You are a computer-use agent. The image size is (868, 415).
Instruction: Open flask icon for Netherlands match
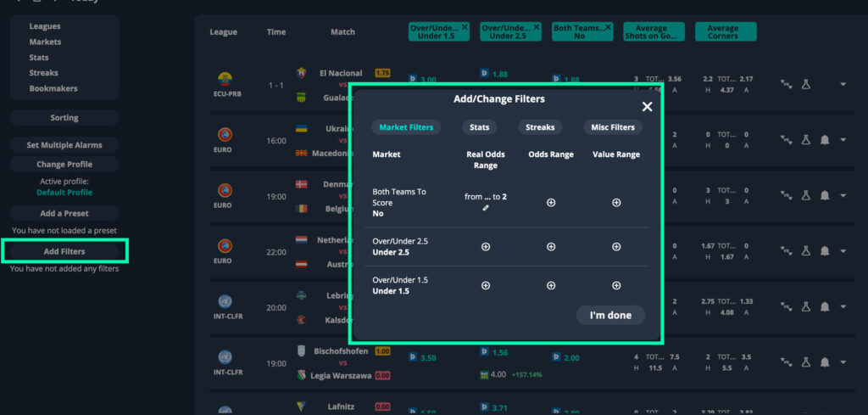806,251
